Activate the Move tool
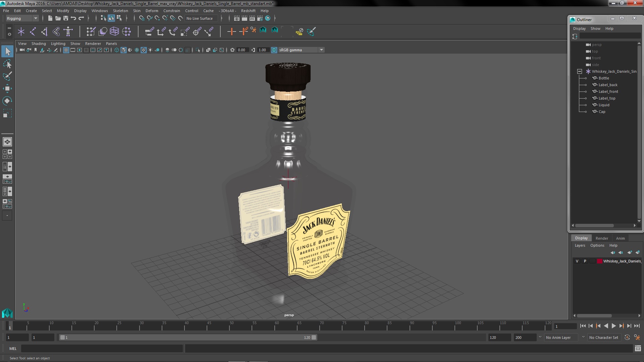644x362 pixels. click(x=7, y=88)
